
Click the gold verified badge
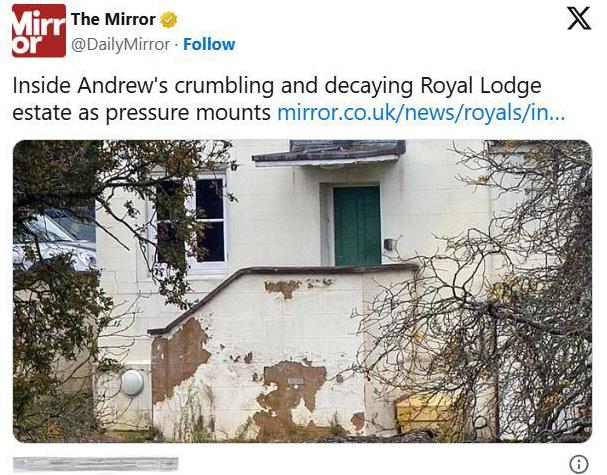point(169,20)
